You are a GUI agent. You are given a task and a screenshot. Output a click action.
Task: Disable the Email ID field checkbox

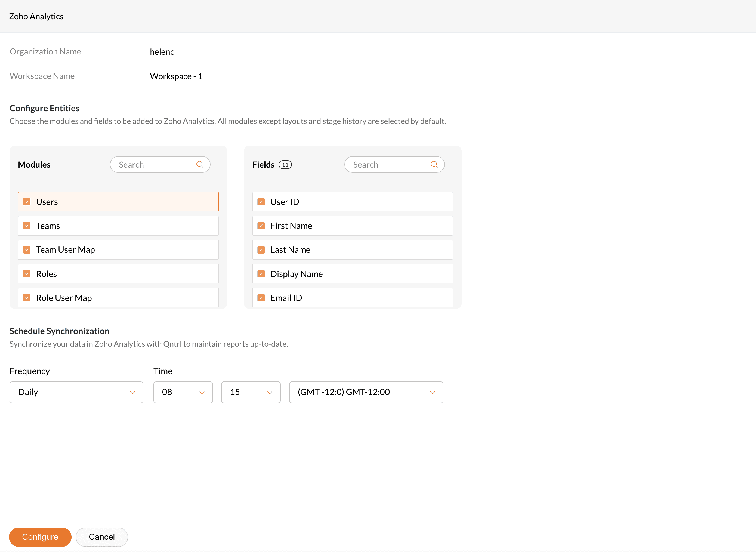pos(261,298)
